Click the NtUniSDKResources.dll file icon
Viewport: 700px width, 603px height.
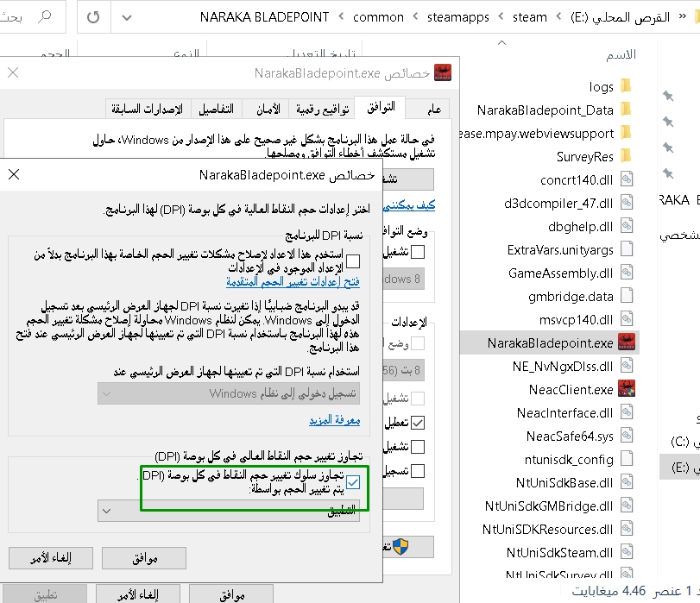click(627, 529)
